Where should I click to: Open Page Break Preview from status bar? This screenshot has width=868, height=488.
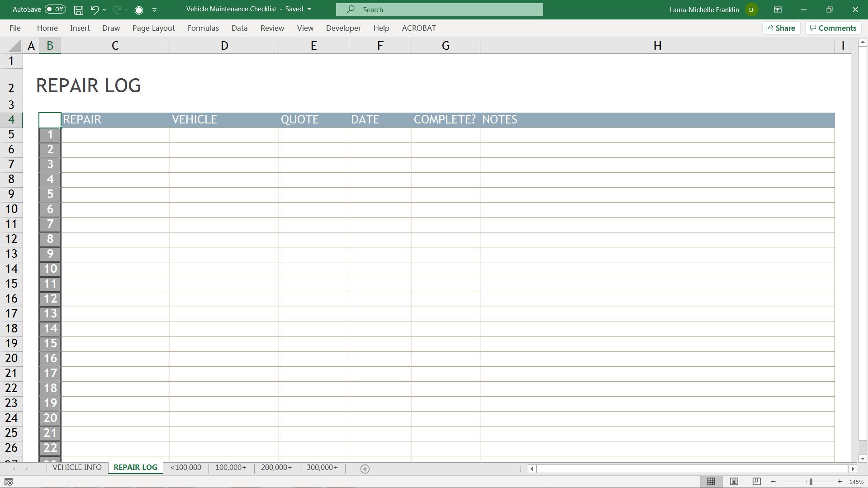[756, 481]
